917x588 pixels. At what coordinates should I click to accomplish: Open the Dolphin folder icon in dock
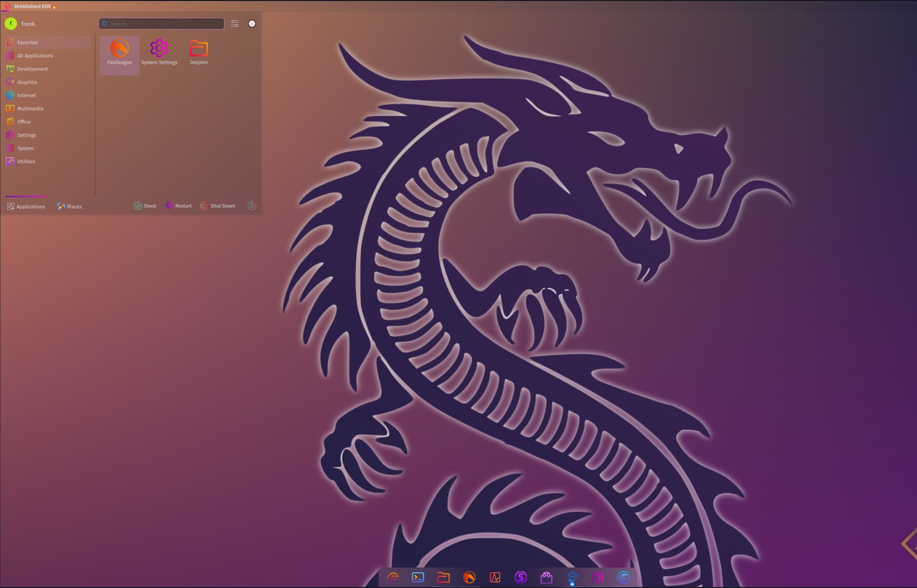[x=444, y=577]
